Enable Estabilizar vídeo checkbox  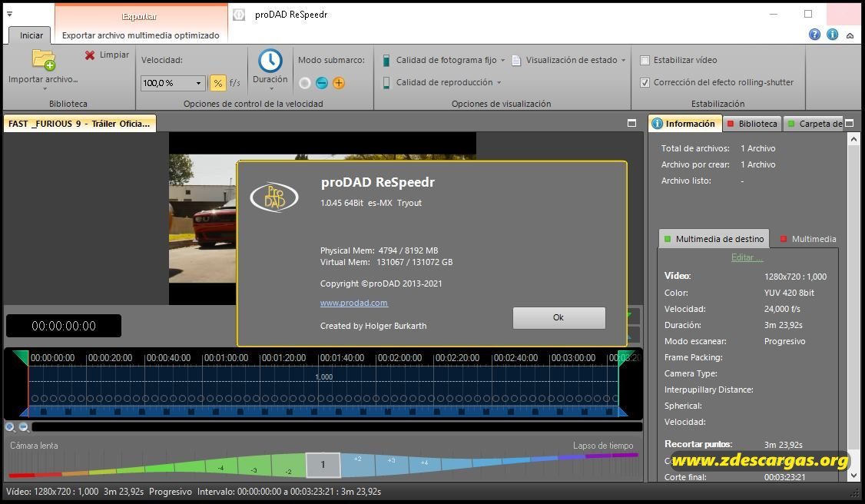[x=645, y=60]
